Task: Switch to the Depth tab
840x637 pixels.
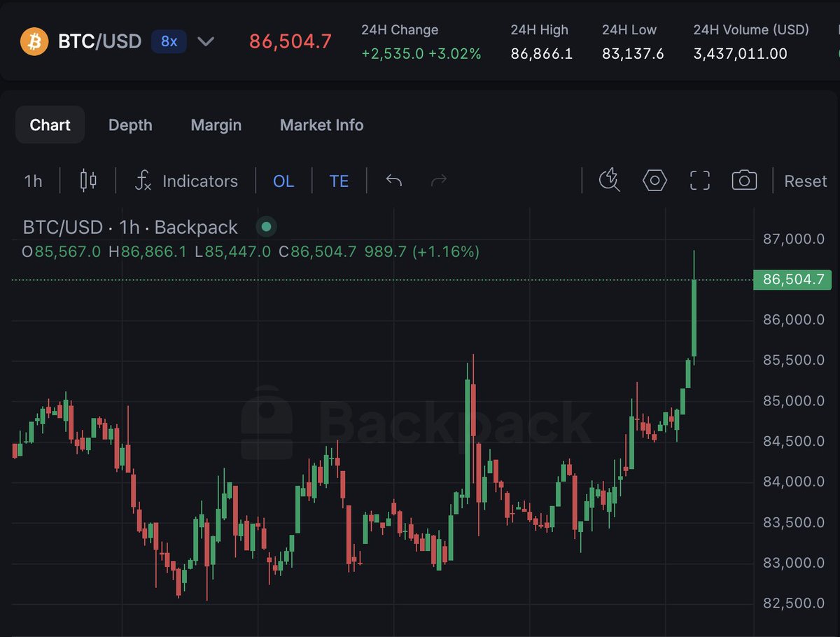Action: [130, 125]
